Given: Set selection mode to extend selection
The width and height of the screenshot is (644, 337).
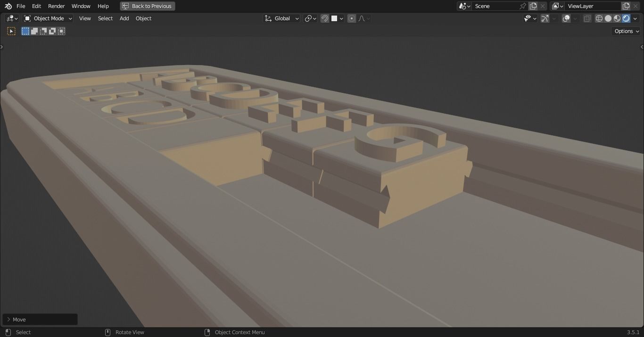Looking at the screenshot, I should coord(34,31).
